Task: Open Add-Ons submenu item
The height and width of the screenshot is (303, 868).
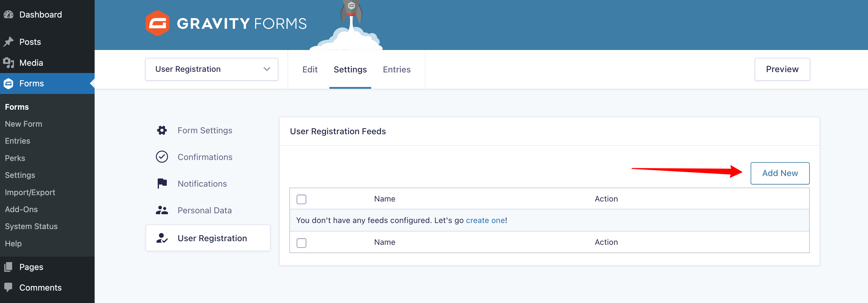Action: tap(21, 209)
